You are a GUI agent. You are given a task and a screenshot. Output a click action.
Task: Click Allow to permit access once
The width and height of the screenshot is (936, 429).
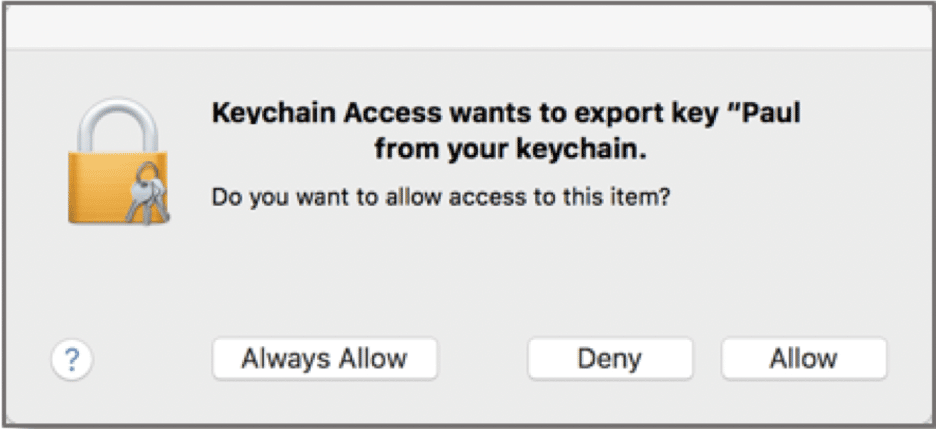click(x=803, y=358)
